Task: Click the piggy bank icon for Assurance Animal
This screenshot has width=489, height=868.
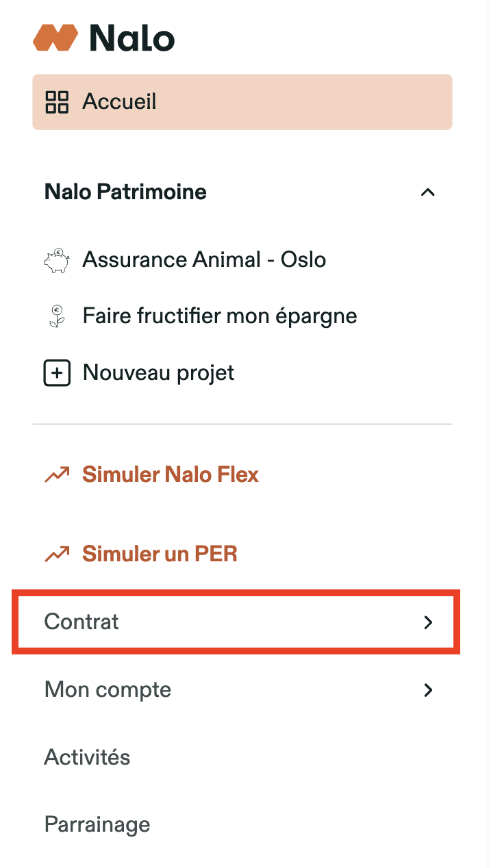Action: 57,260
